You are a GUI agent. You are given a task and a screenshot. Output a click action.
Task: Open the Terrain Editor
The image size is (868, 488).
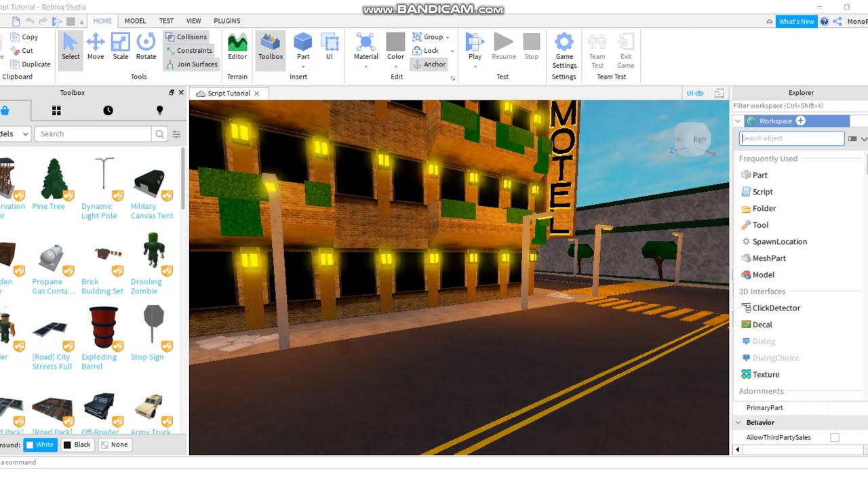tap(237, 47)
